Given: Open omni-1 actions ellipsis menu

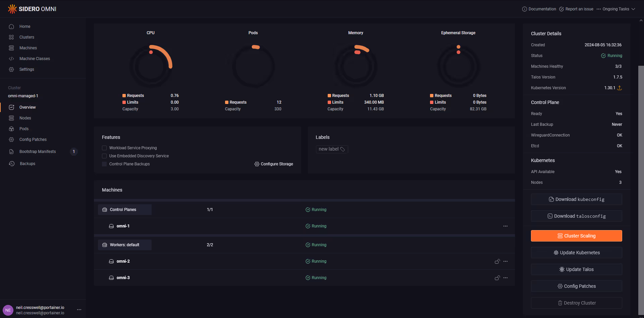Looking at the screenshot, I should click(x=505, y=226).
